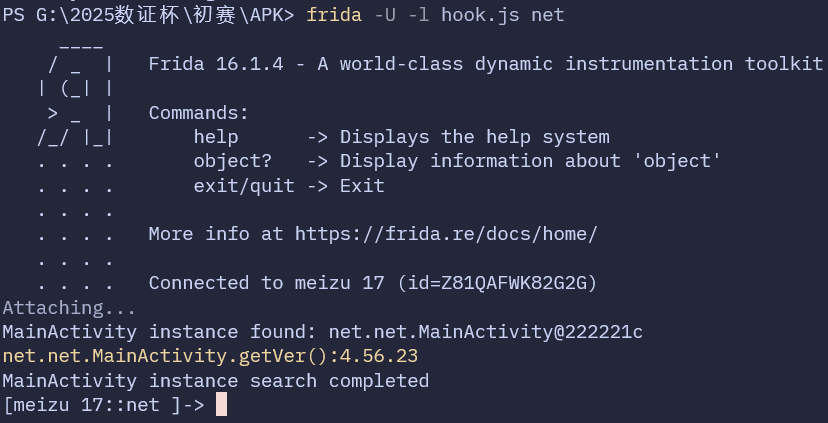This screenshot has height=423, width=828.
Task: Click the '[meizu 17::net ]->' REPL prompt
Action: coord(103,405)
